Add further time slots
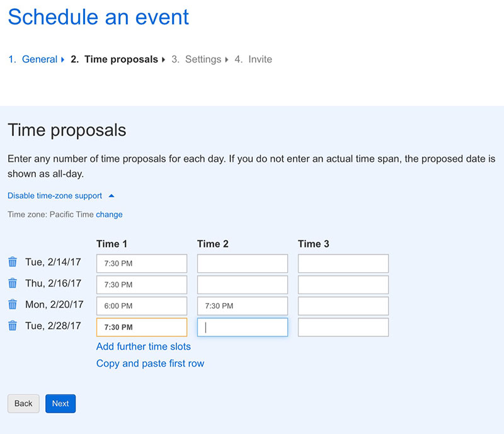 click(x=144, y=346)
